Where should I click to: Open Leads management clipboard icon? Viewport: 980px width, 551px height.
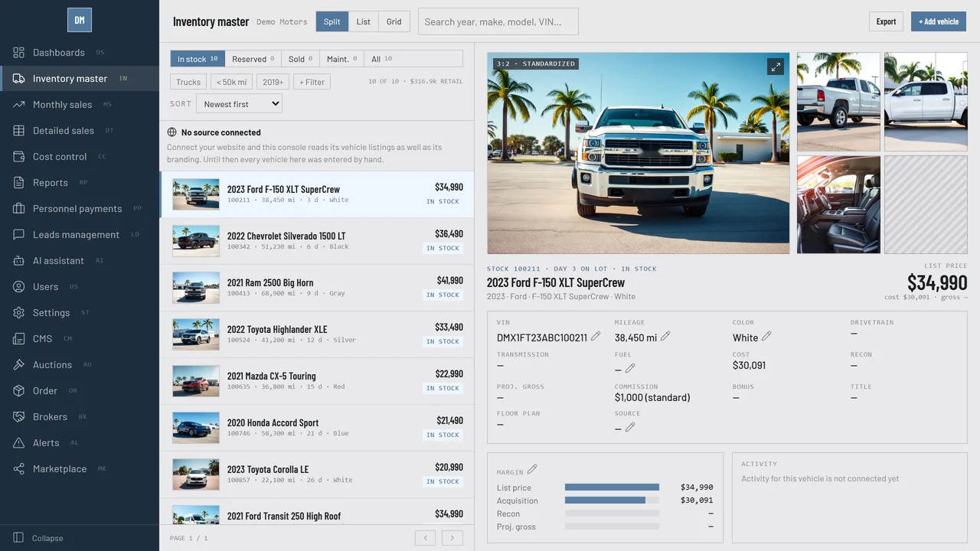coord(18,235)
